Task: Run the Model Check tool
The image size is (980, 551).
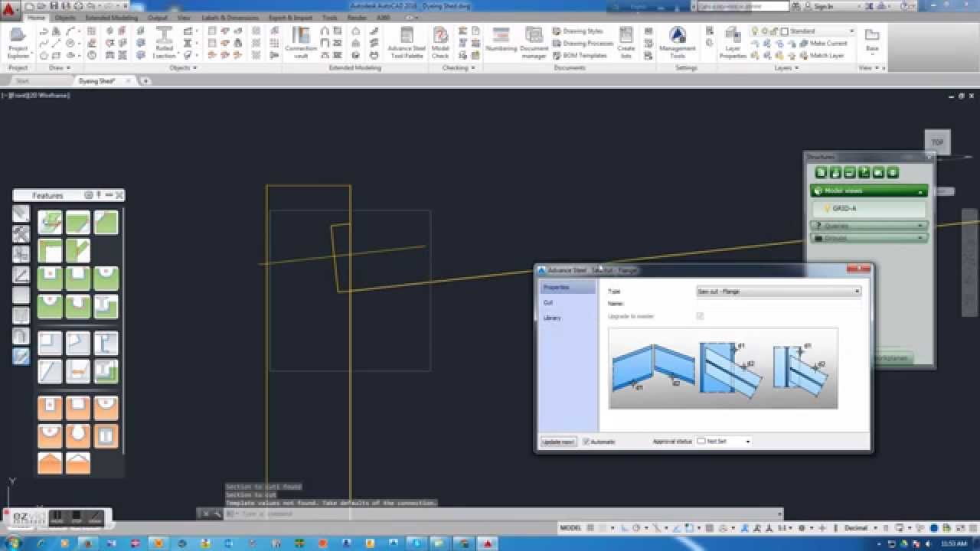Action: click(440, 43)
